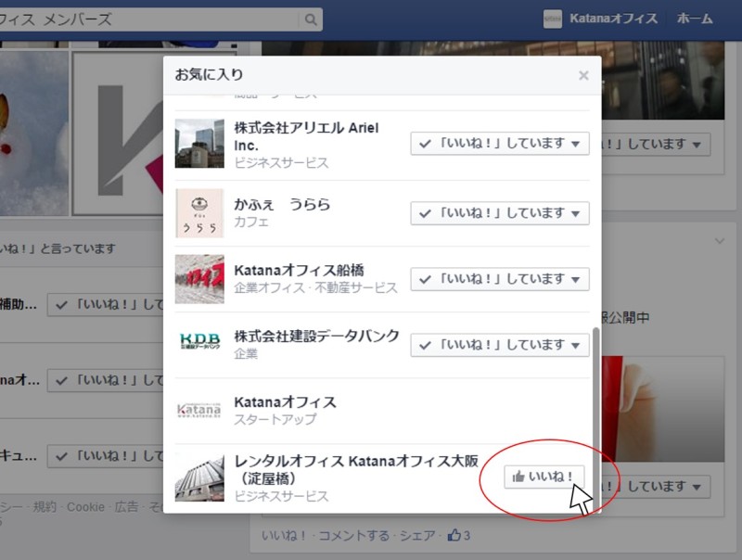Select 企業オフィス · 不動産サービス category text
Screen dimensions: 742x560
click(x=315, y=287)
